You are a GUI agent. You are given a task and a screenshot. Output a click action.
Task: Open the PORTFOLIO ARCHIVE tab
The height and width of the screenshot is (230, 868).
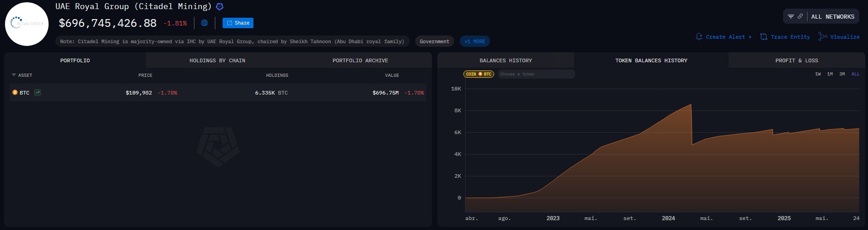point(360,60)
